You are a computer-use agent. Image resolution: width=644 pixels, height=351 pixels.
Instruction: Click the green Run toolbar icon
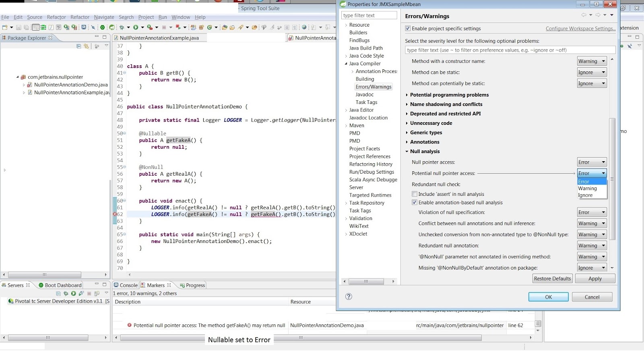136,27
